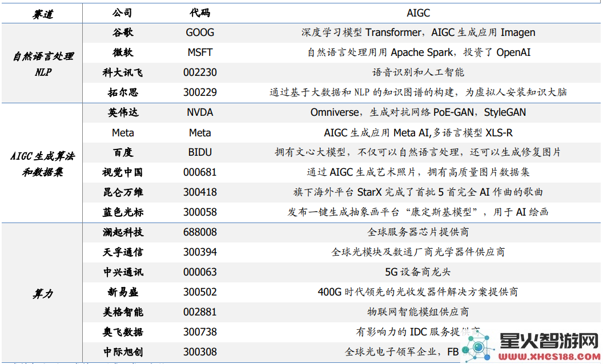Click the 赛道 column header
Image resolution: width=603 pixels, height=364 pixels.
(x=43, y=14)
